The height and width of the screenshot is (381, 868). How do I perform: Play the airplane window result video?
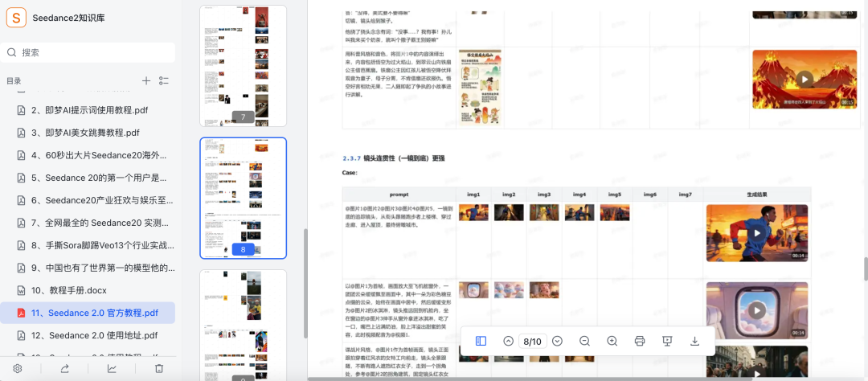757,309
